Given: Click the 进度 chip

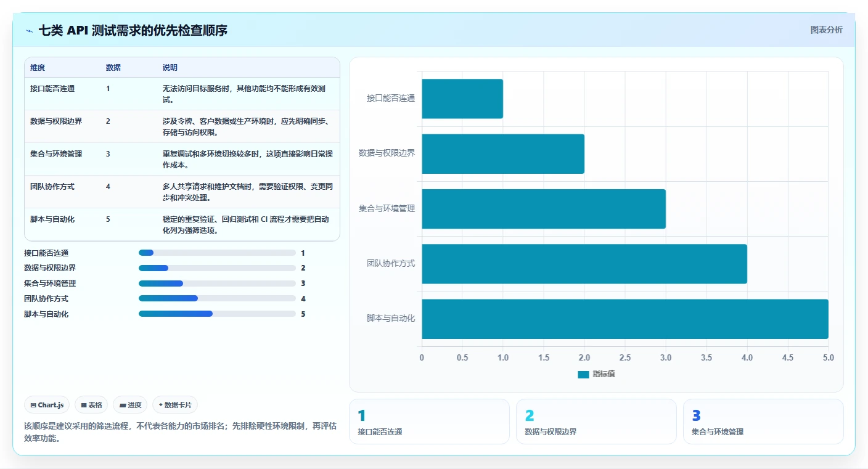Looking at the screenshot, I should [x=130, y=405].
